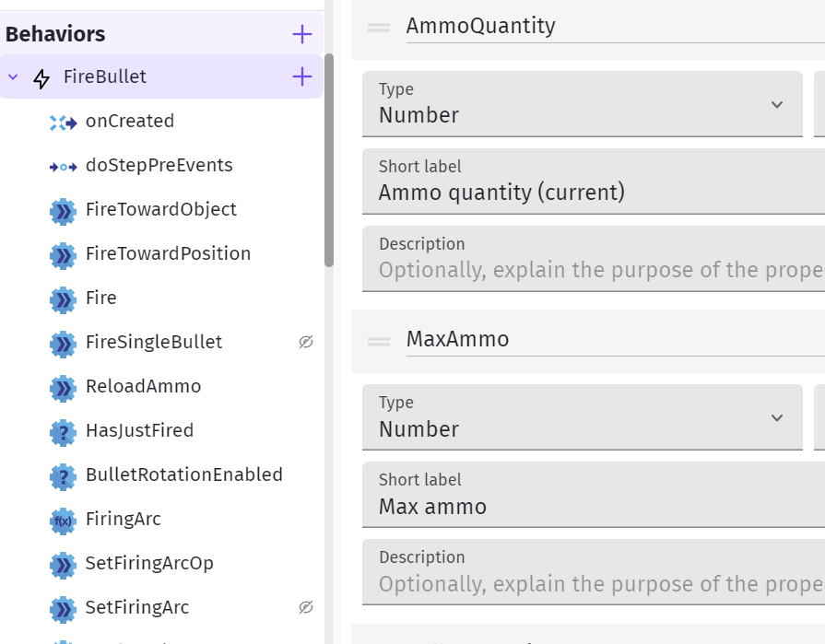The image size is (825, 644).
Task: Click the add behavior plus icon beside Behaviors
Action: pyautogui.click(x=302, y=34)
